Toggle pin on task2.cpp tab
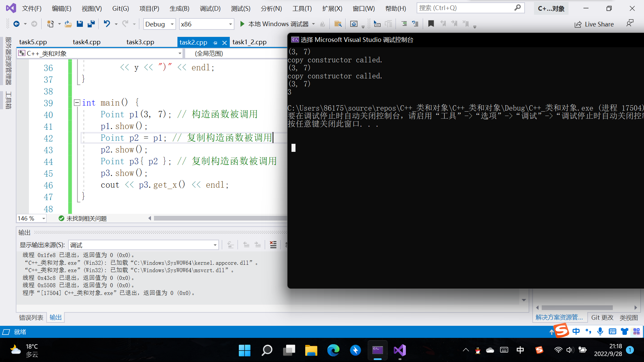The height and width of the screenshot is (362, 644). point(215,43)
